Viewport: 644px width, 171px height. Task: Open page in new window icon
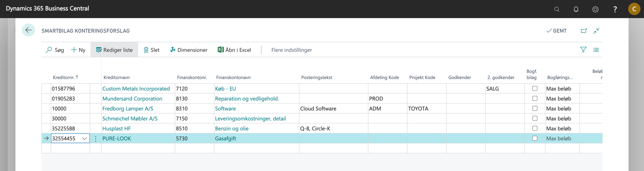click(583, 31)
